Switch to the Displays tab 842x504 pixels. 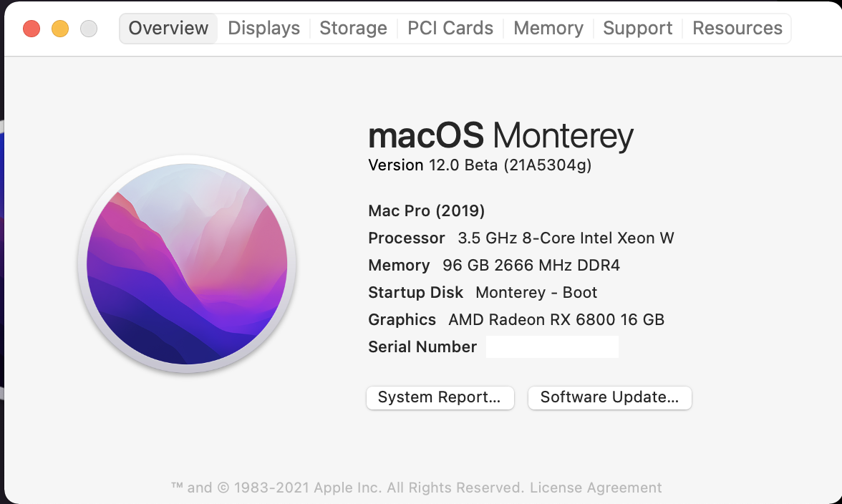coord(263,29)
